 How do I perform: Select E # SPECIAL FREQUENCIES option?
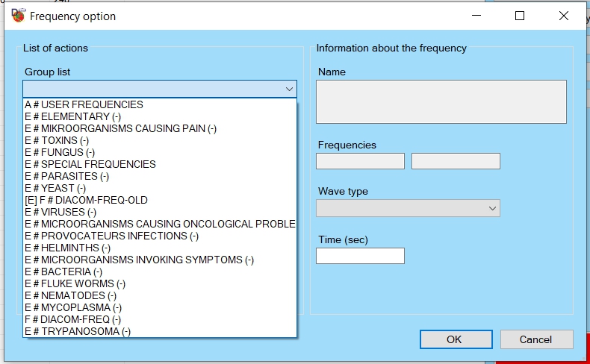tap(90, 164)
